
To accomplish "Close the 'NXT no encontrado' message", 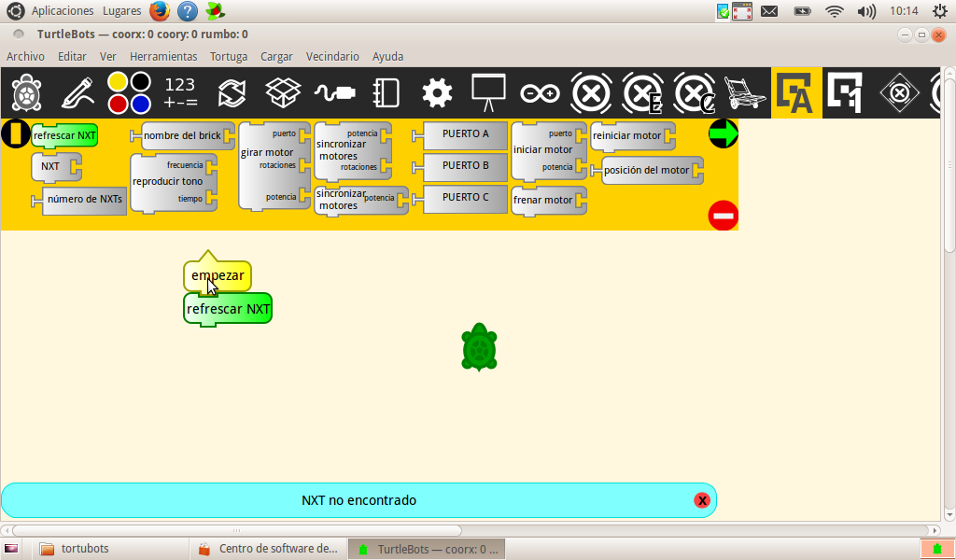I will [702, 500].
